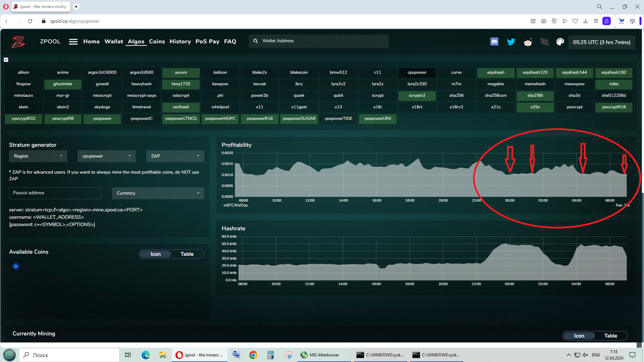This screenshot has height=362, width=644.
Task: Open the ZAP dropdown
Action: coord(175,156)
